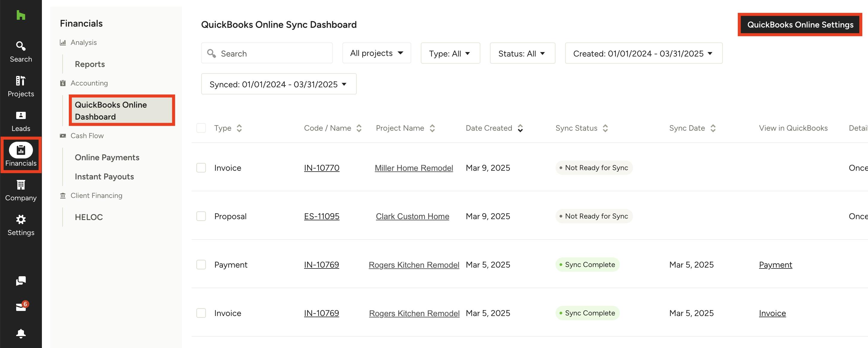Image resolution: width=868 pixels, height=348 pixels.
Task: Check the select-all checkbox in table header
Action: (201, 128)
